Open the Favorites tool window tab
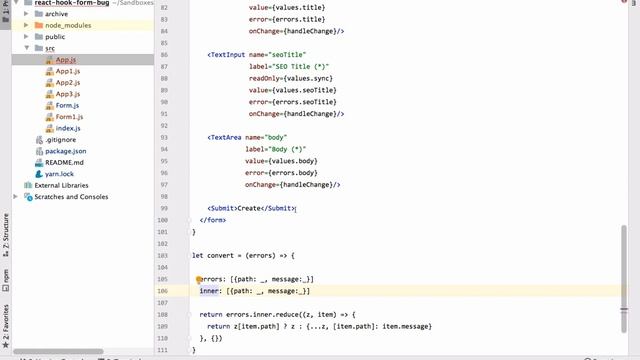Viewport: 640px width, 360px height. pos(5,327)
